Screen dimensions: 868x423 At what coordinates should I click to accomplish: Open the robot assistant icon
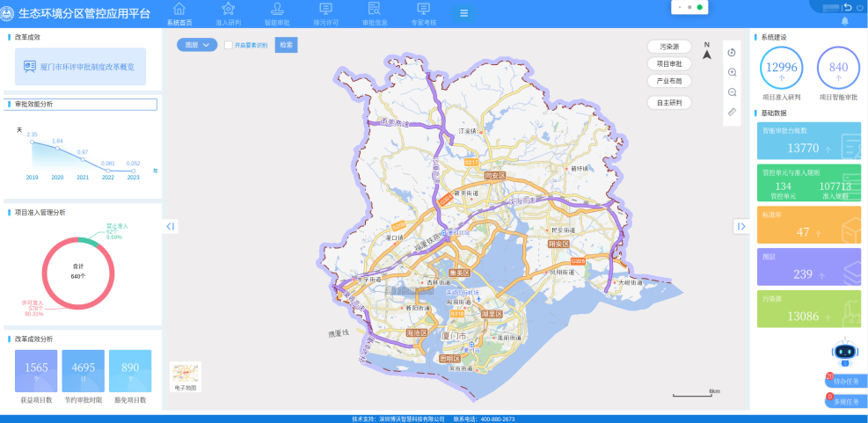(x=845, y=353)
